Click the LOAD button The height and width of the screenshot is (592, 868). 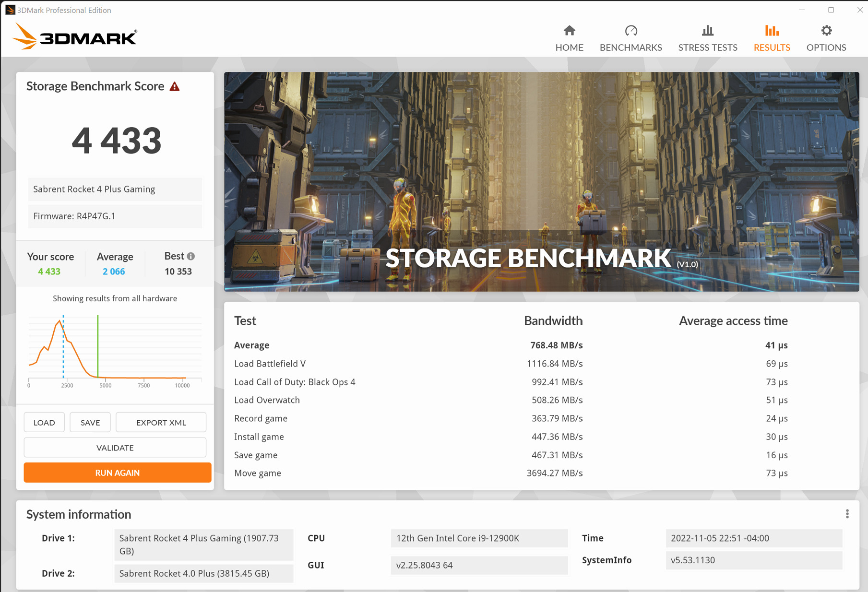(44, 423)
